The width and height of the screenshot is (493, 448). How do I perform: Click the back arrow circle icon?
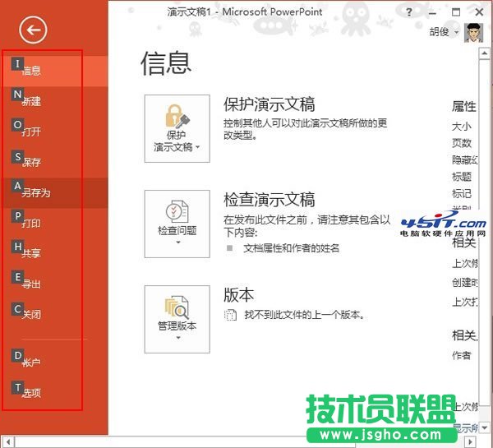34,30
